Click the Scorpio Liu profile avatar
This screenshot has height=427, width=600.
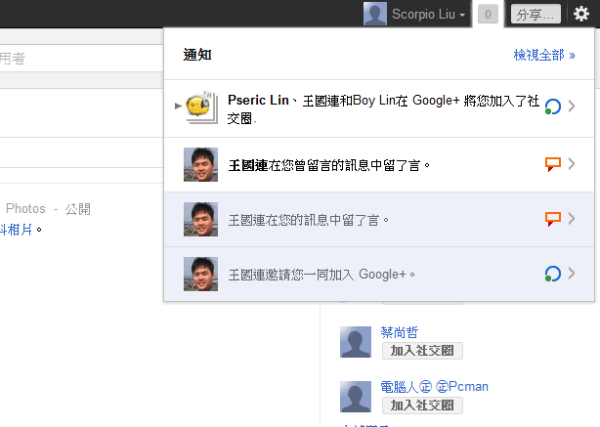click(375, 14)
